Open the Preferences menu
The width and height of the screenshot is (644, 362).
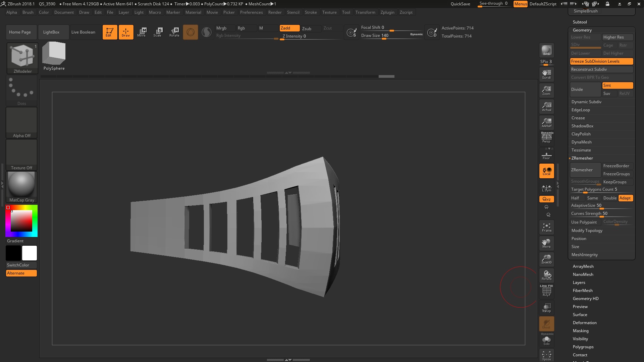[x=252, y=12]
